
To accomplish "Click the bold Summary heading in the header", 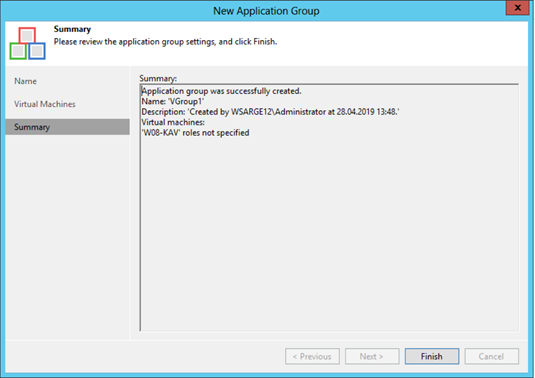I will pyautogui.click(x=72, y=29).
